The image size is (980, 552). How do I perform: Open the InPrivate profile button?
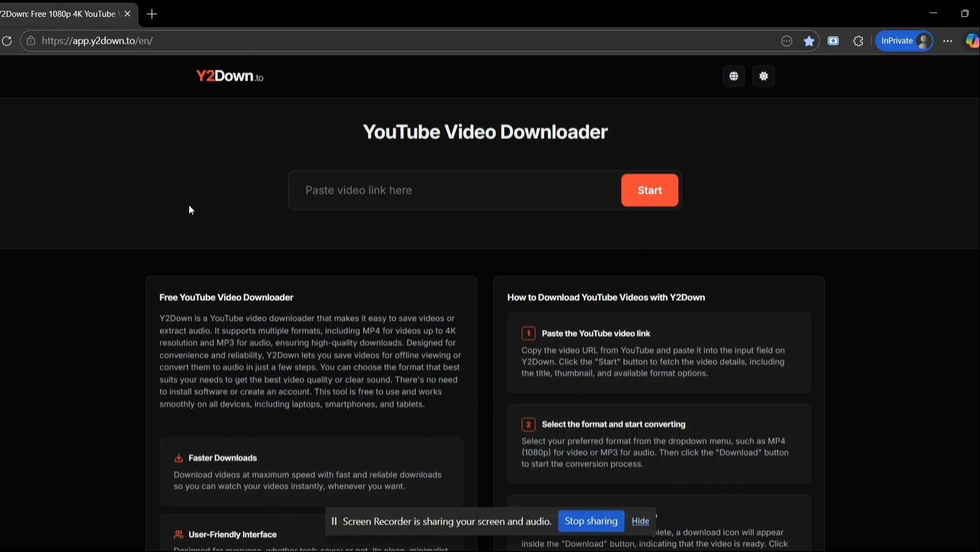[x=904, y=41]
